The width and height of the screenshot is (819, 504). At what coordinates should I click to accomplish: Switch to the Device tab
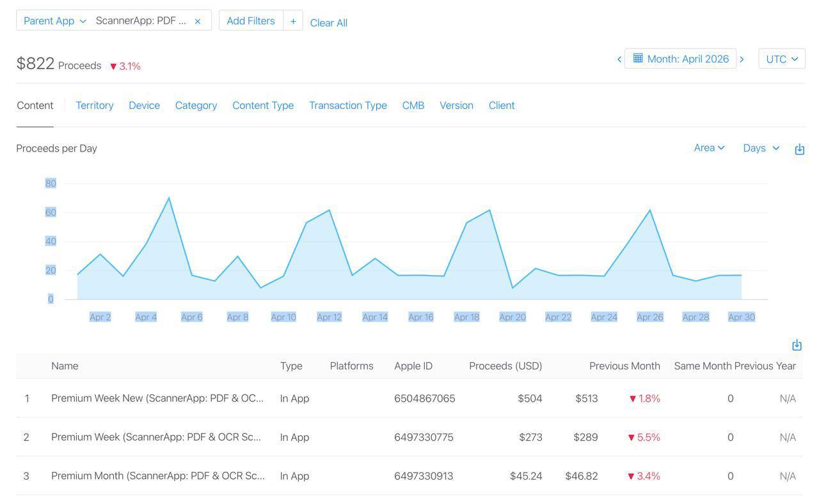tap(144, 106)
